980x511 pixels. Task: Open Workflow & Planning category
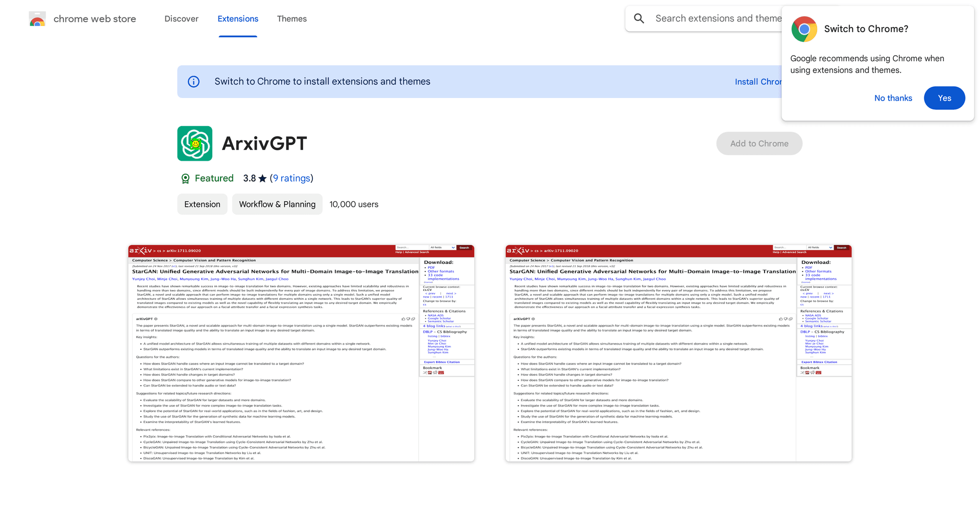[277, 204]
